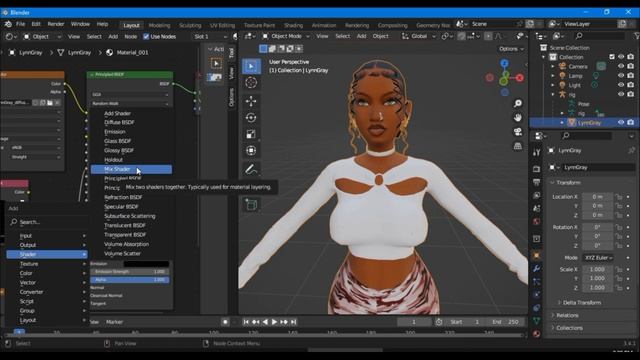This screenshot has width=640, height=360.
Task: Click the red X axis gizmo
Action: 520,78
